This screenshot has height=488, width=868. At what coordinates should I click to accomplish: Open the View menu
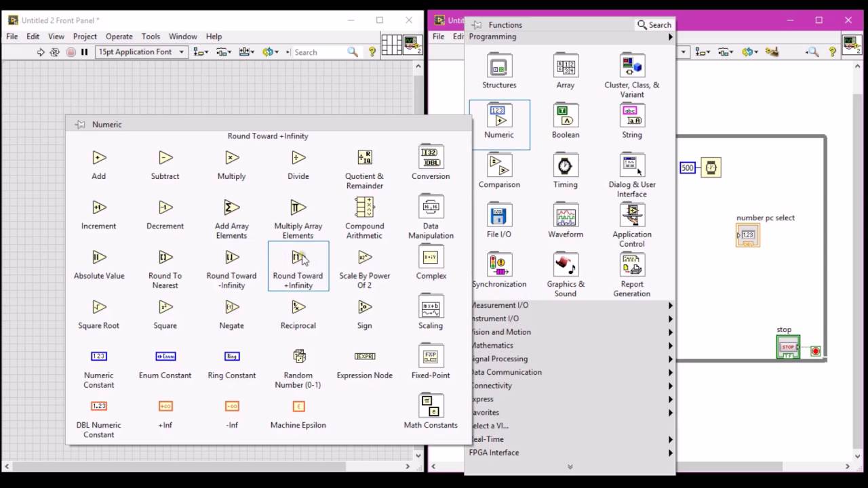click(x=56, y=37)
